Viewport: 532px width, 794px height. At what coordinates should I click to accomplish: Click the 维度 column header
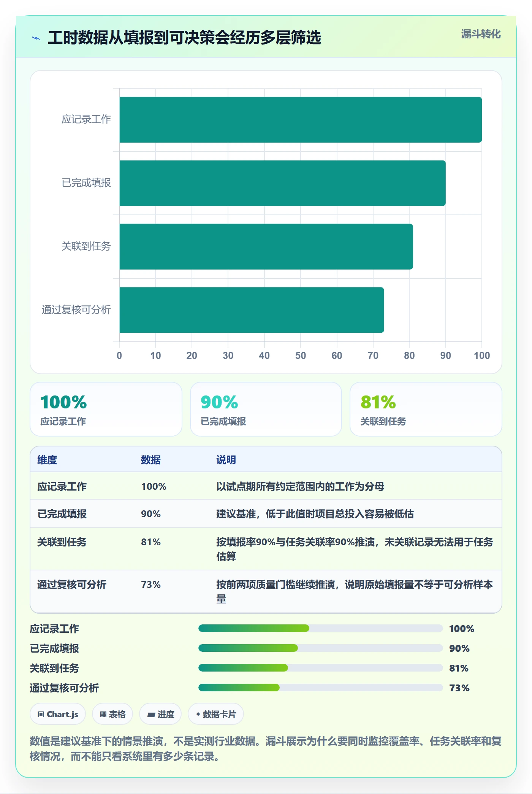47,460
